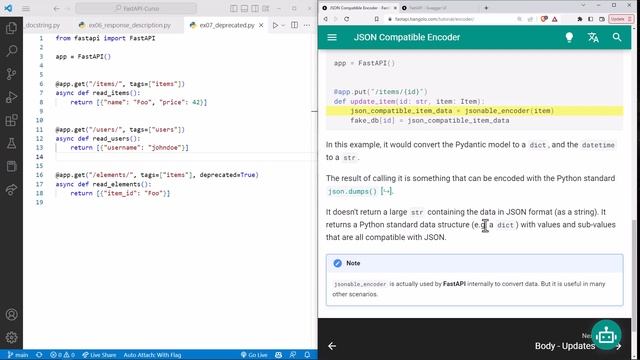Open the Accounts menu in VS Code
640x360 pixels.
11,314
